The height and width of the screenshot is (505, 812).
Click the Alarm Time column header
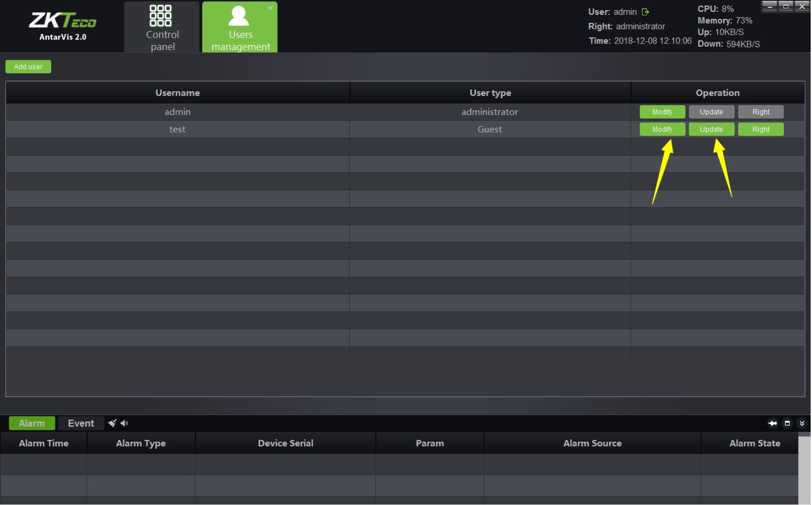click(44, 444)
